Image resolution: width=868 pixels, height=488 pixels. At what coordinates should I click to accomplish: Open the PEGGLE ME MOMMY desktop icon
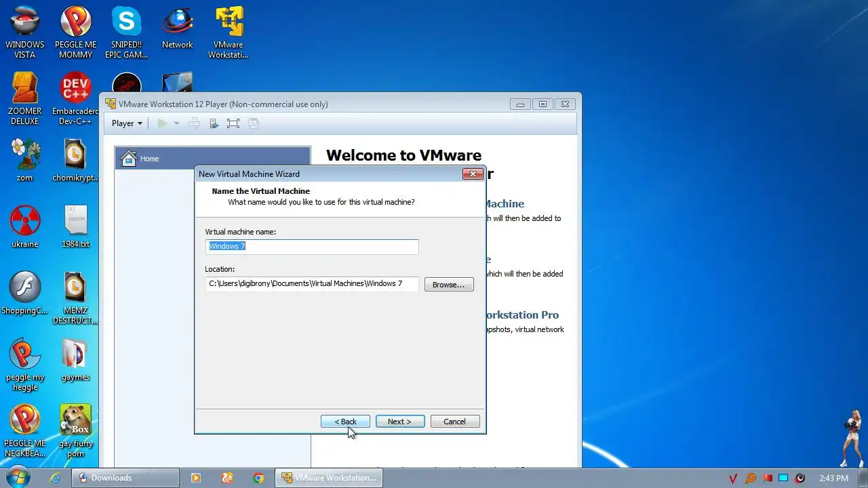coord(76,33)
